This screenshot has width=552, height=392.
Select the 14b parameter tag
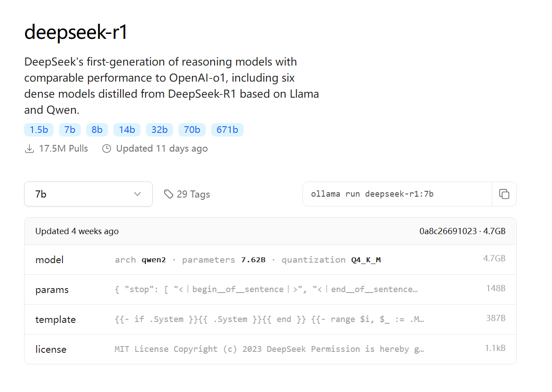point(127,129)
